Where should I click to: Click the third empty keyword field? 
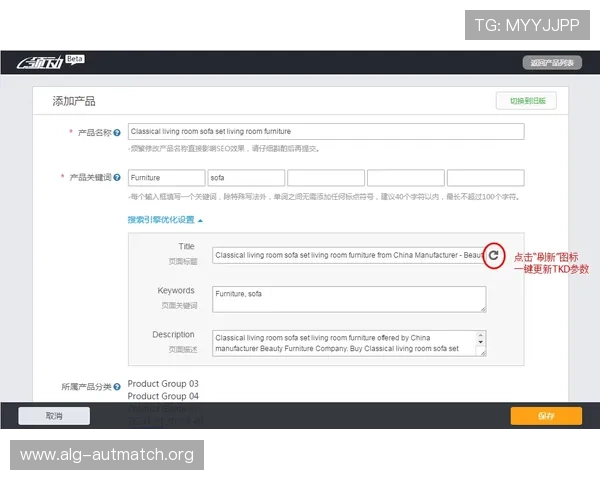pyautogui.click(x=326, y=178)
